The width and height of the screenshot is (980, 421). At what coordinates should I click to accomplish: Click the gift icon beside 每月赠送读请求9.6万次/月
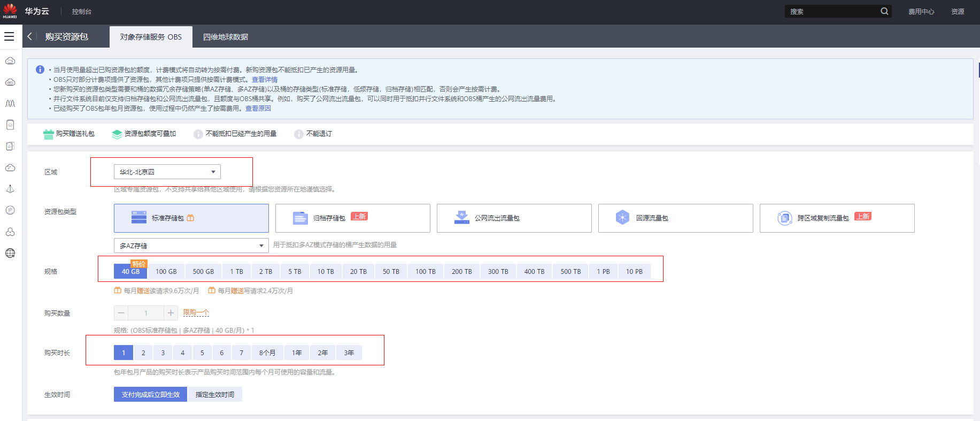(118, 290)
